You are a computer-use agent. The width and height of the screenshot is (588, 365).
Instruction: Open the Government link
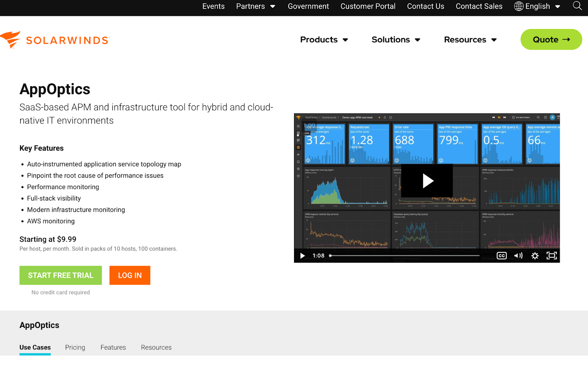click(x=308, y=6)
